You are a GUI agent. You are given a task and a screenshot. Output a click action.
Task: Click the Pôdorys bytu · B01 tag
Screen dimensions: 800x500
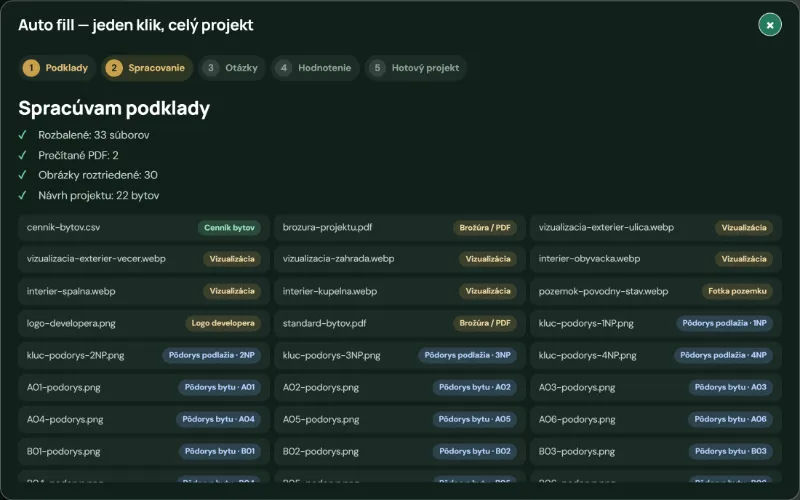[220, 452]
